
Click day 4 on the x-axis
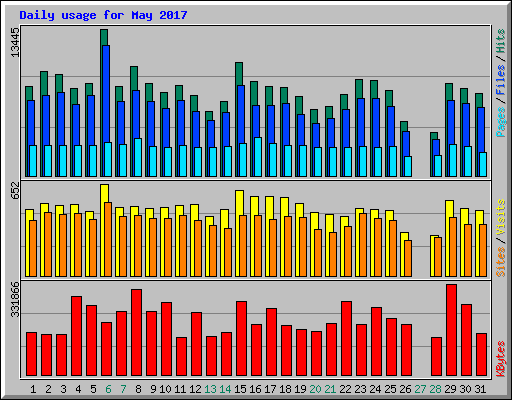[x=78, y=389]
